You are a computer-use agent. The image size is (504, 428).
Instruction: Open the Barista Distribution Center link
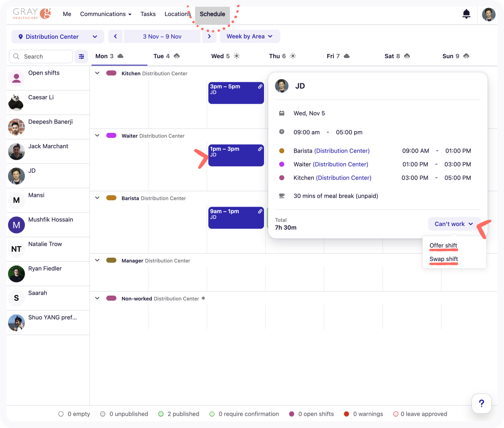(x=342, y=151)
